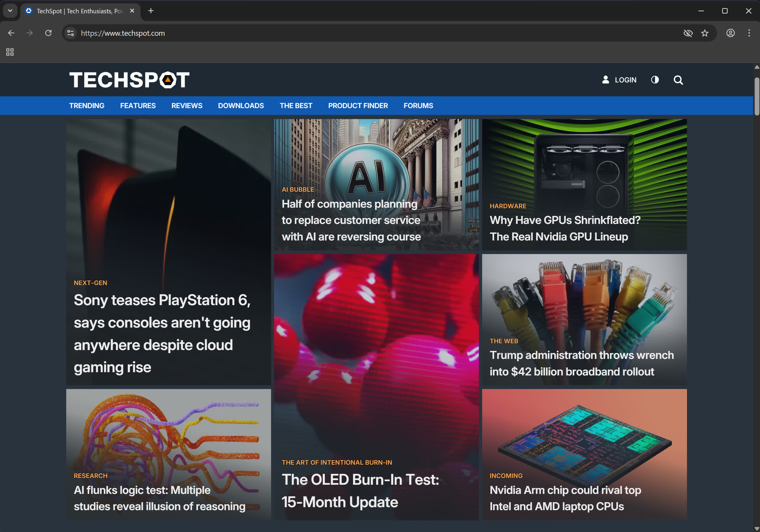Open AI flunks logic test article
The width and height of the screenshot is (760, 532).
coord(160,498)
